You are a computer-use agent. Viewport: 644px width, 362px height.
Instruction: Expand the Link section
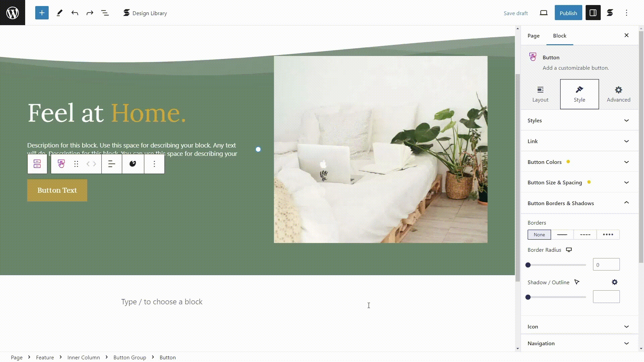(579, 141)
